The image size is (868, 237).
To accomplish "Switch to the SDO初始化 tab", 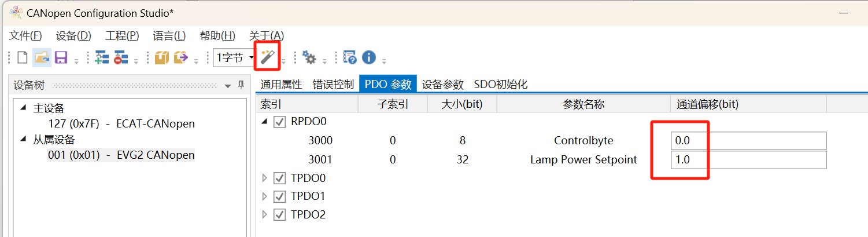I will click(x=501, y=85).
